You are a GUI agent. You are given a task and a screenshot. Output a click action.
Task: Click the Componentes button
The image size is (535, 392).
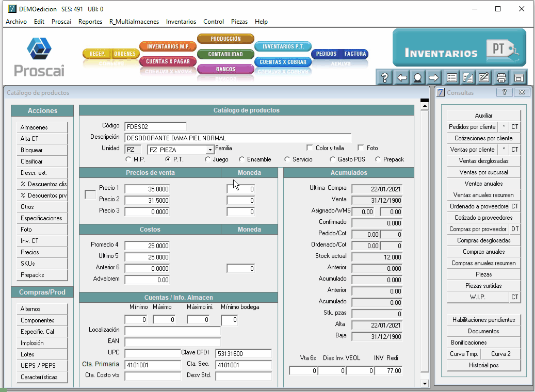[42, 320]
